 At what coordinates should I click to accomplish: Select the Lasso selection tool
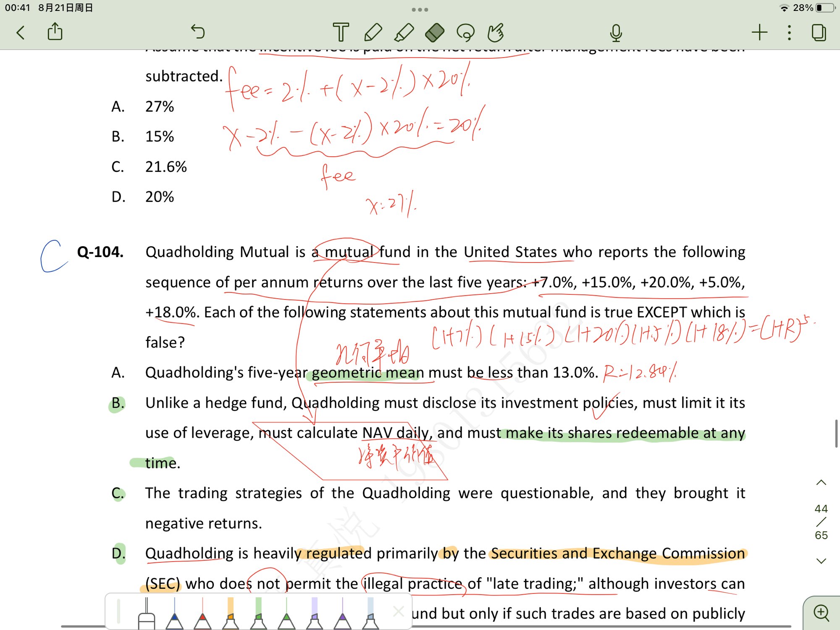click(465, 32)
